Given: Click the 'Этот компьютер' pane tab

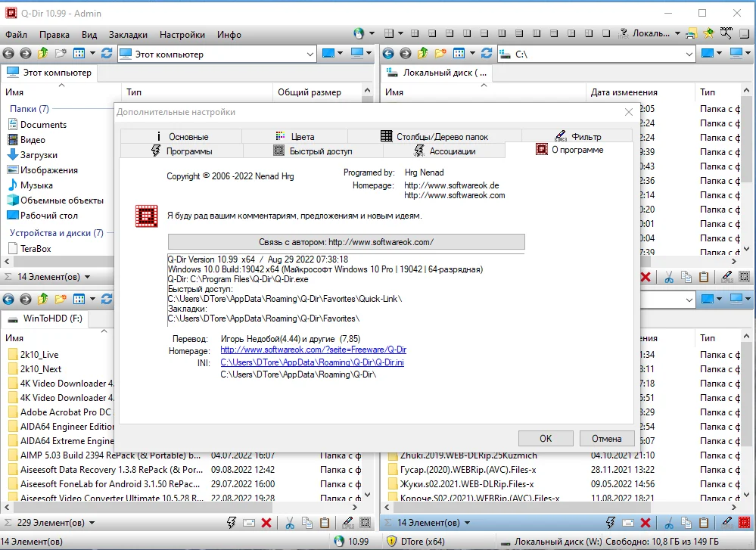Looking at the screenshot, I should pos(49,73).
